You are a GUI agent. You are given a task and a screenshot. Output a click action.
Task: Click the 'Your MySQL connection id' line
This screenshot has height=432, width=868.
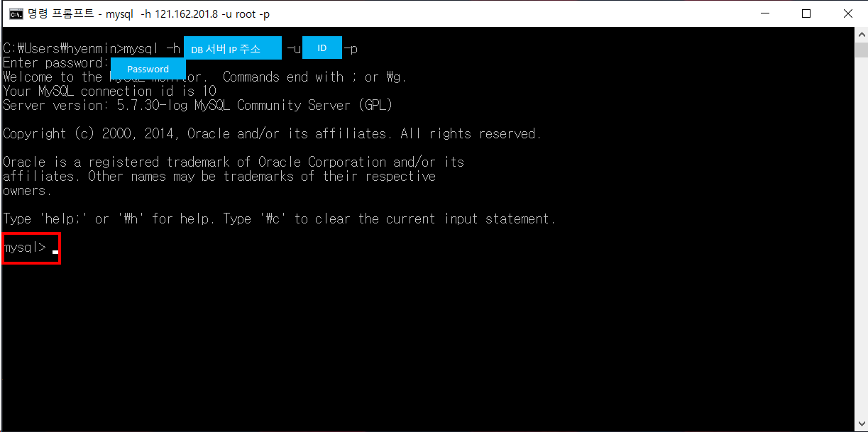(x=109, y=91)
